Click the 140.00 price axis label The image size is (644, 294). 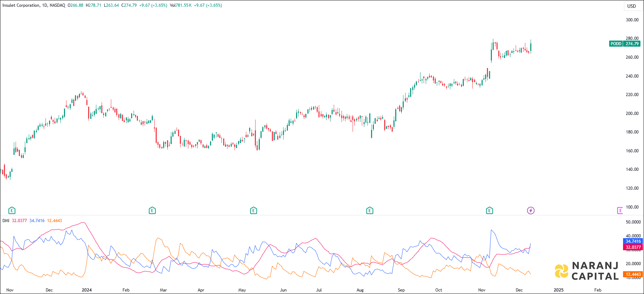632,169
